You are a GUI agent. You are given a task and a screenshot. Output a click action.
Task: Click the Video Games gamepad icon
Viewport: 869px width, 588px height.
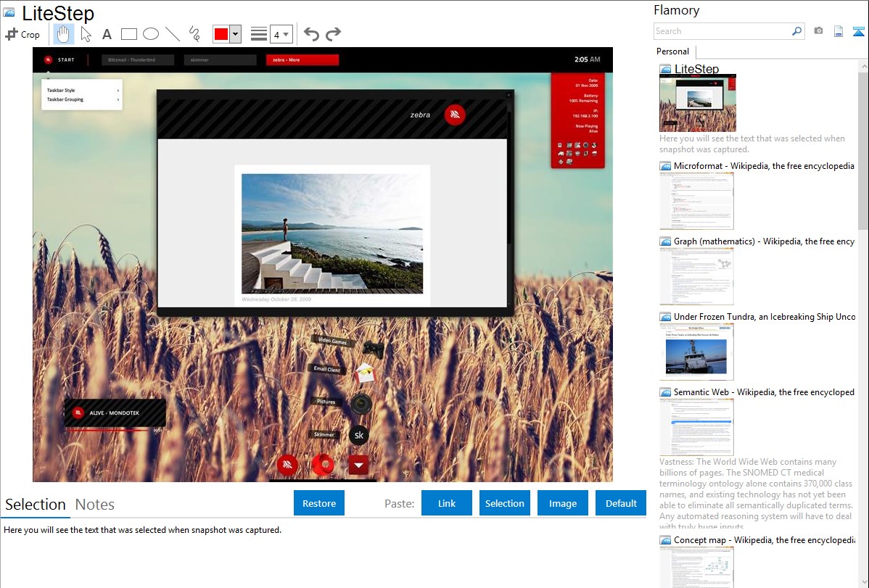point(374,349)
